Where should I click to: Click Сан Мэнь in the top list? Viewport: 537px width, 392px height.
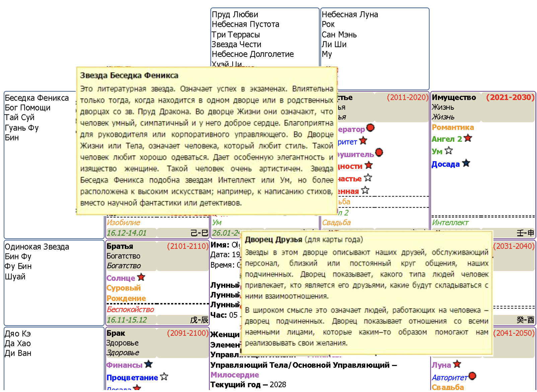(339, 35)
